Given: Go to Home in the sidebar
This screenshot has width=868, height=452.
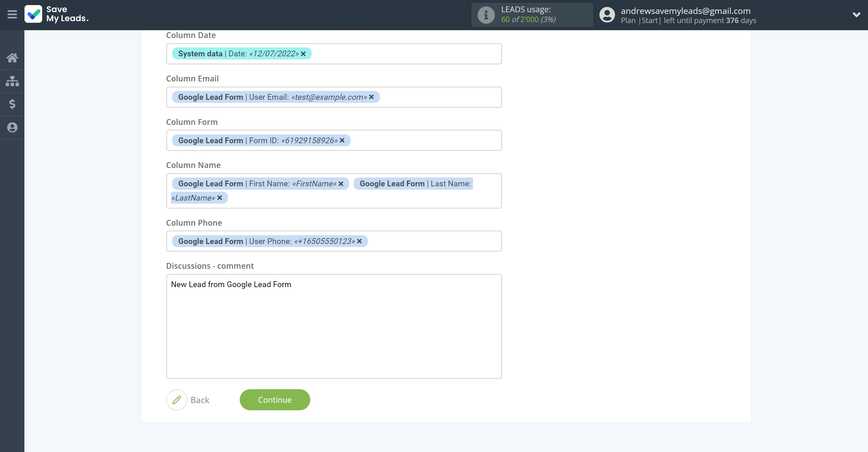Looking at the screenshot, I should pyautogui.click(x=12, y=58).
